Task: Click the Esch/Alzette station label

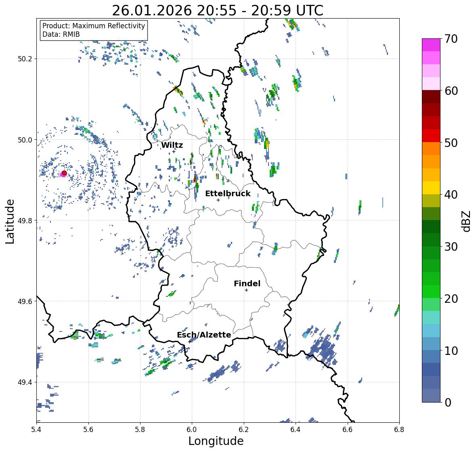Action: [x=204, y=335]
